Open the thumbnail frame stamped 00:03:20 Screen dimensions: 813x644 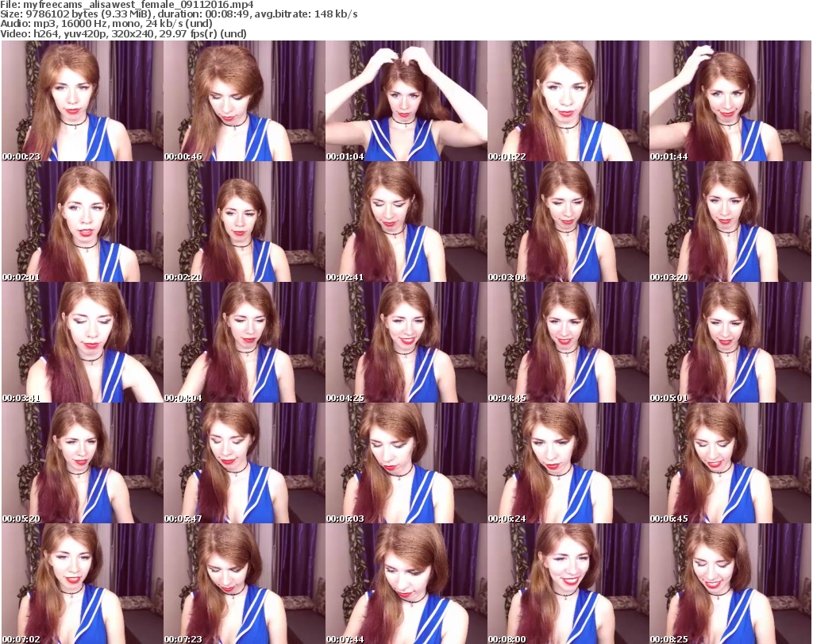(730, 222)
